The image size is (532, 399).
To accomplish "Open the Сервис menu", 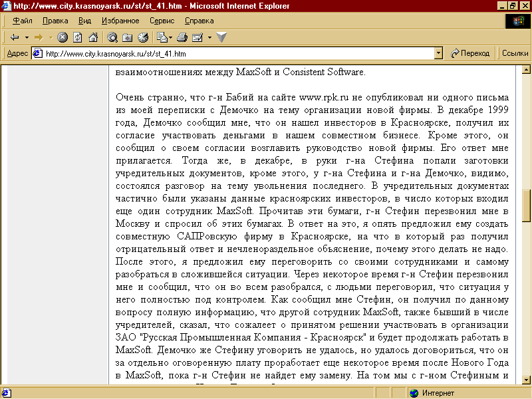I will tap(162, 21).
